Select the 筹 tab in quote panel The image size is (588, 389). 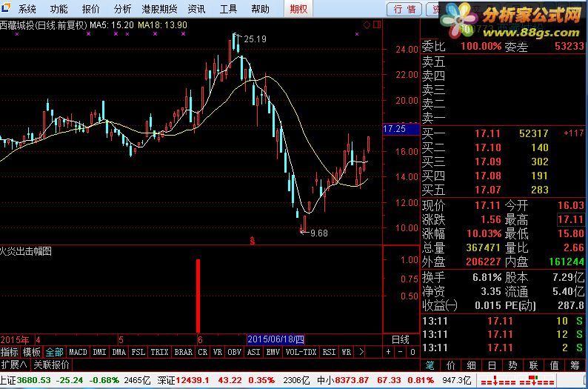tap(575, 365)
